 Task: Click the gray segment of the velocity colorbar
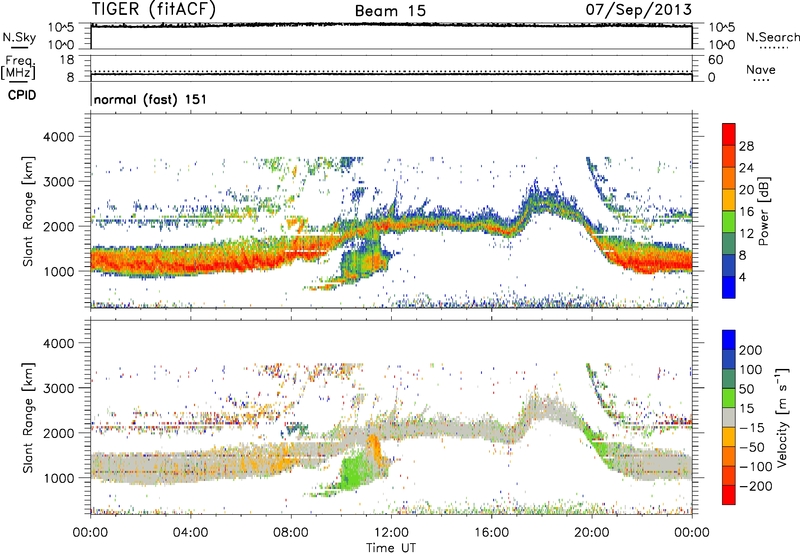[729, 417]
